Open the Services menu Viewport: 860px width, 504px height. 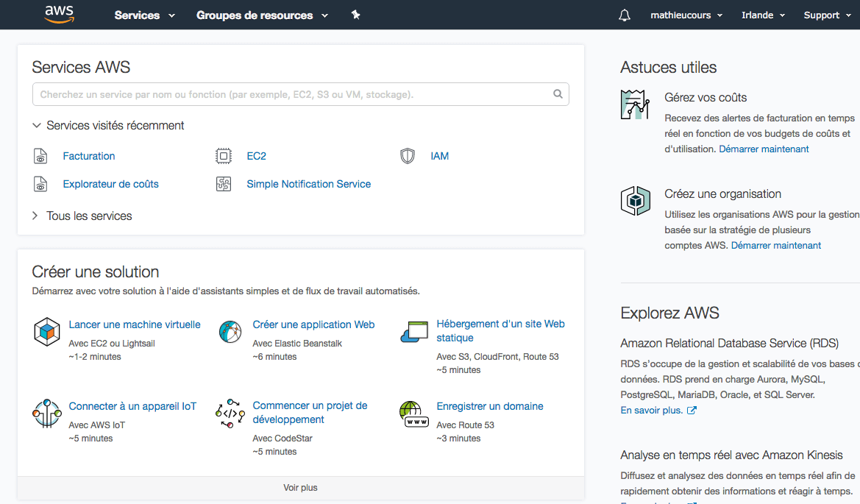coord(145,15)
